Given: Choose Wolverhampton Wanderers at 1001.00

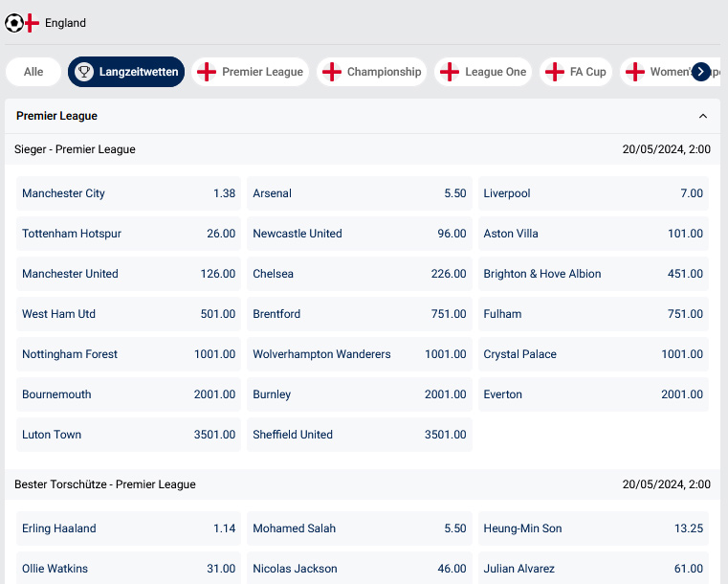Looking at the screenshot, I should [360, 354].
